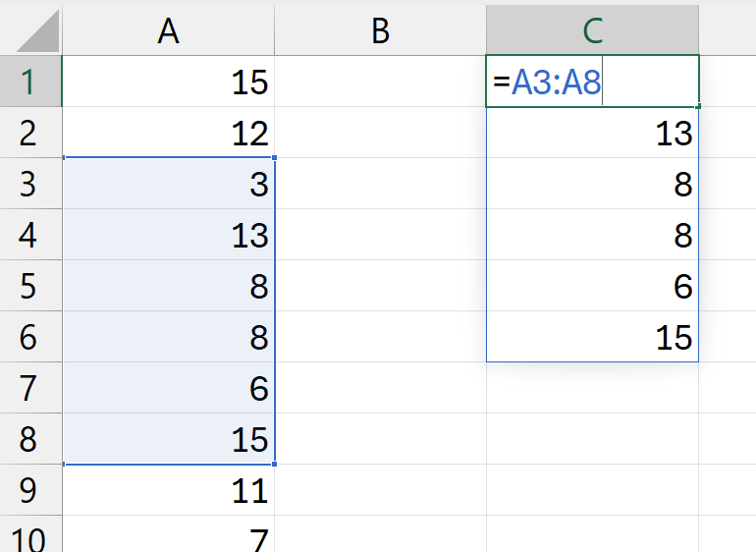Select the row 1 header

click(29, 82)
